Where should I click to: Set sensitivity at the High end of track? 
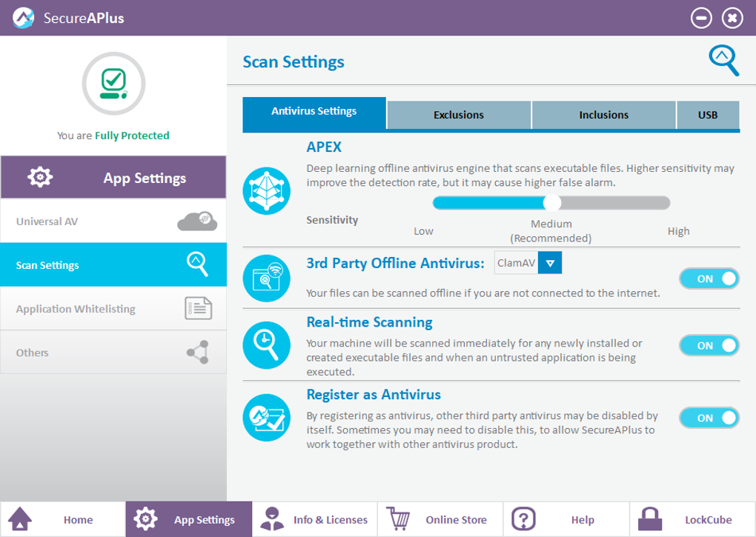[666, 203]
